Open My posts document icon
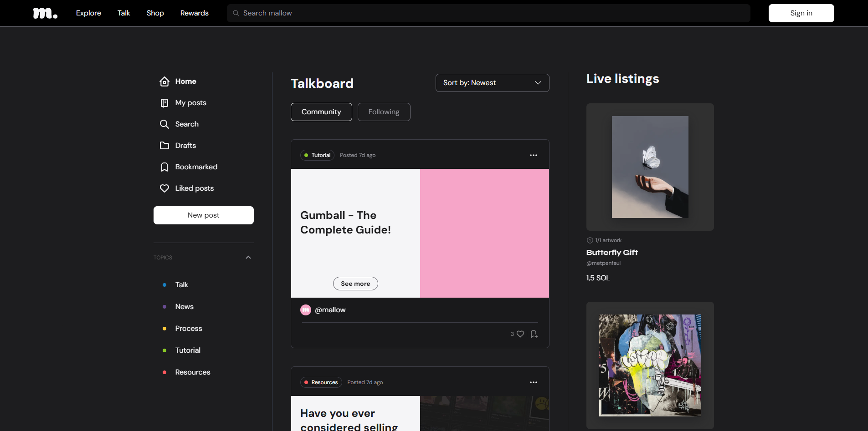This screenshot has width=868, height=431. click(164, 103)
